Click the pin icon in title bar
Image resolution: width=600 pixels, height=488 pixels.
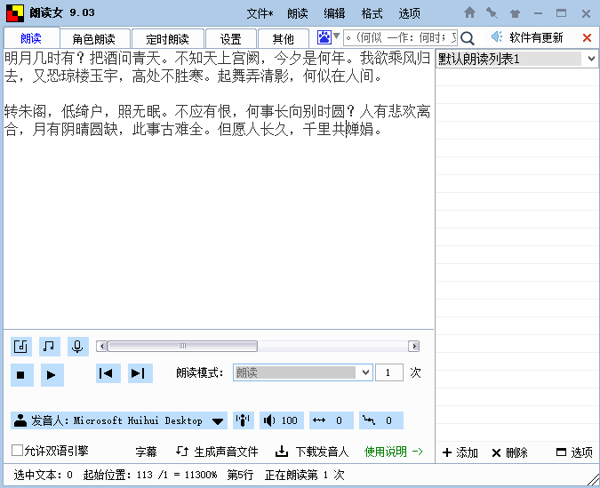pos(492,13)
